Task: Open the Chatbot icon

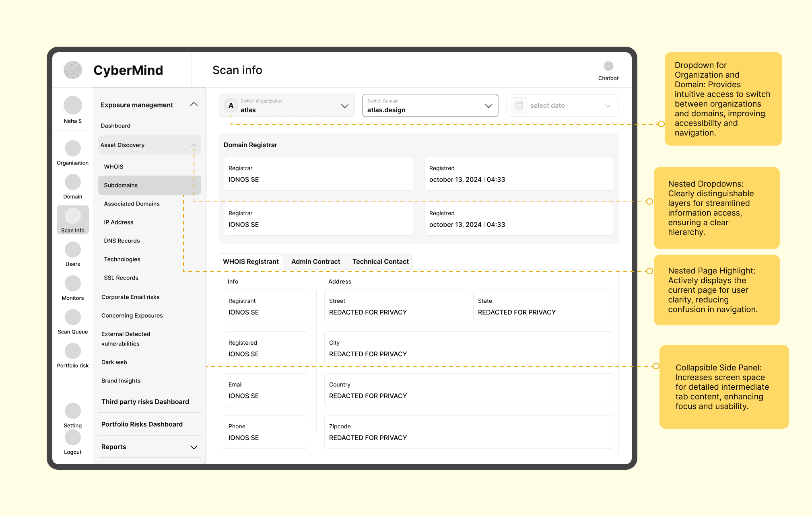Action: 608,66
